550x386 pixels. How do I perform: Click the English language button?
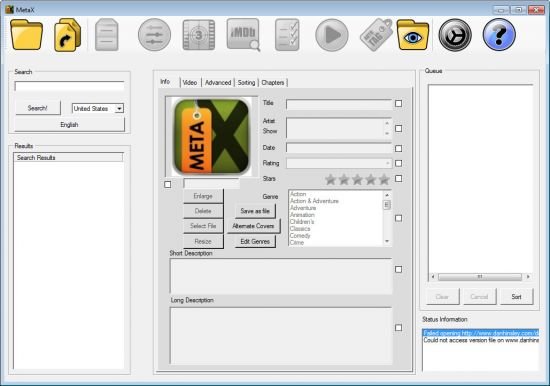[x=69, y=125]
